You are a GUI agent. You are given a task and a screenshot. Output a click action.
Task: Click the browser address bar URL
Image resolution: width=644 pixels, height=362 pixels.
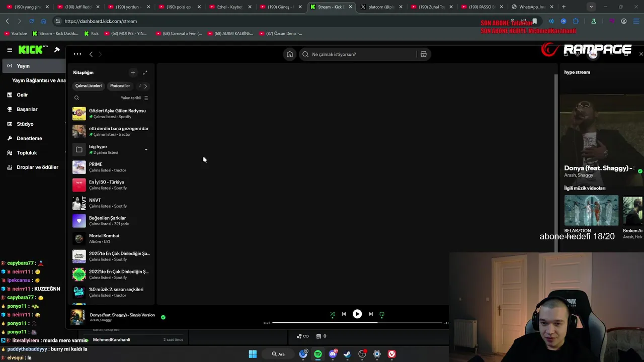(x=101, y=21)
